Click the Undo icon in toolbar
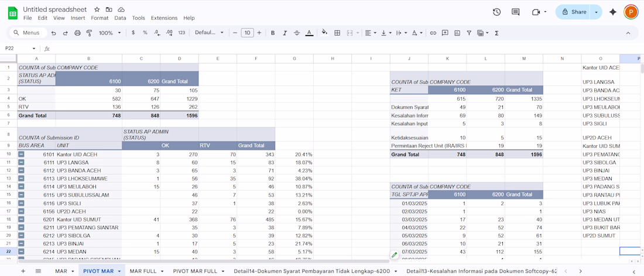The height and width of the screenshot is (276, 644). (54, 33)
